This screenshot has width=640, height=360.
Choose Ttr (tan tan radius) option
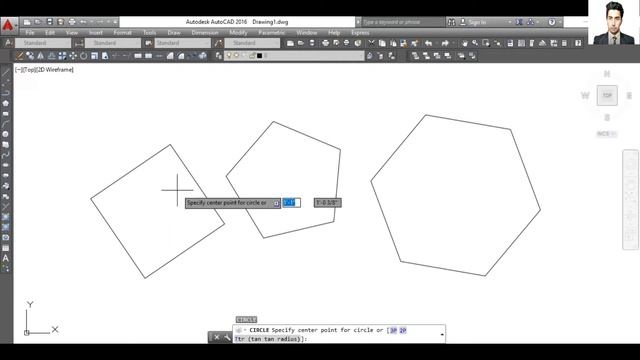tap(268, 339)
